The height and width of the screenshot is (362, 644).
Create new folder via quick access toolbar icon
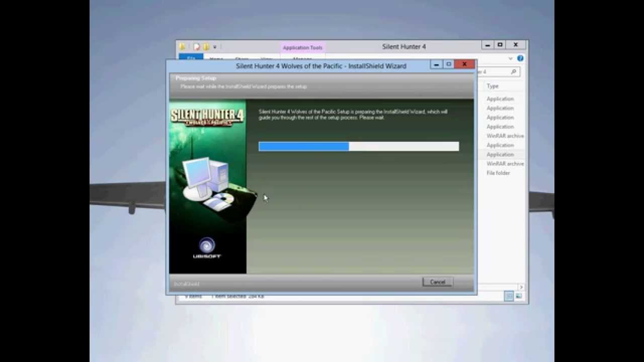point(206,47)
